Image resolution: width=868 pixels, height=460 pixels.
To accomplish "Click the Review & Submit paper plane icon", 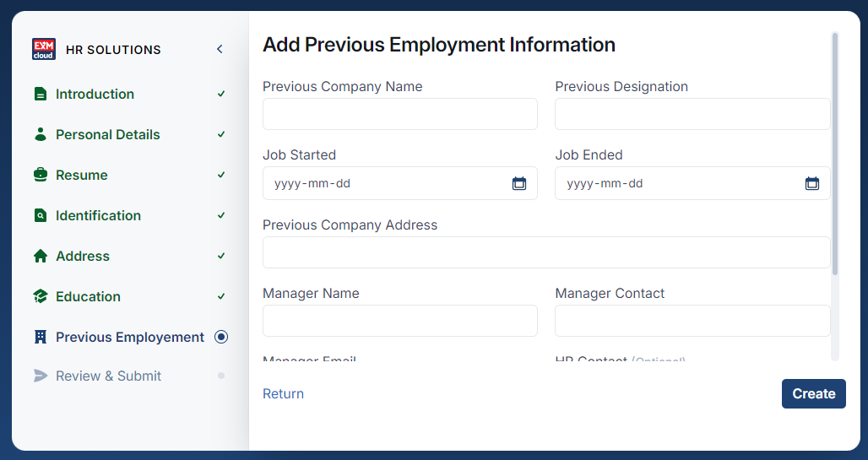I will coord(41,376).
